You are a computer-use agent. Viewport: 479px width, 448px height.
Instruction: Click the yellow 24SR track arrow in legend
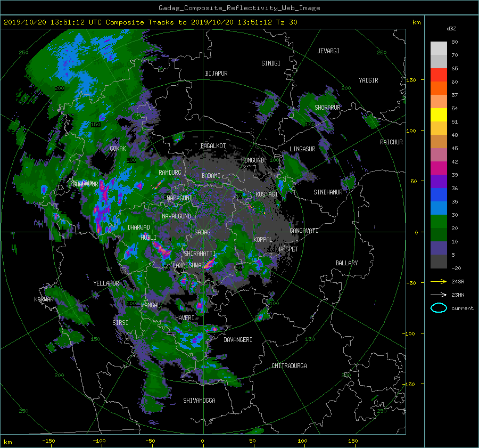point(439,282)
